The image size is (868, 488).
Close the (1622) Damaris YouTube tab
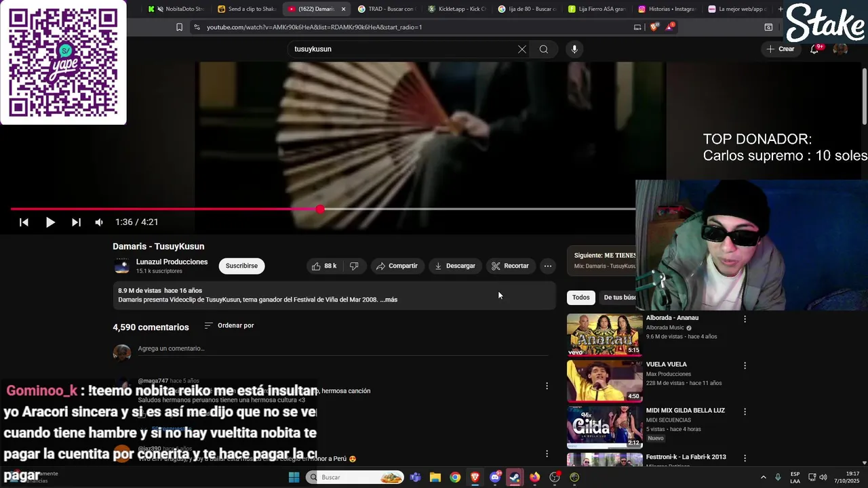click(x=343, y=9)
